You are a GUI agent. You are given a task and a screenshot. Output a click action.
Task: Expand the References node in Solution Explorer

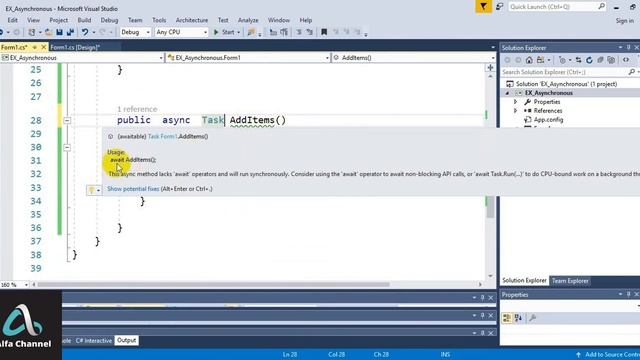(x=516, y=111)
